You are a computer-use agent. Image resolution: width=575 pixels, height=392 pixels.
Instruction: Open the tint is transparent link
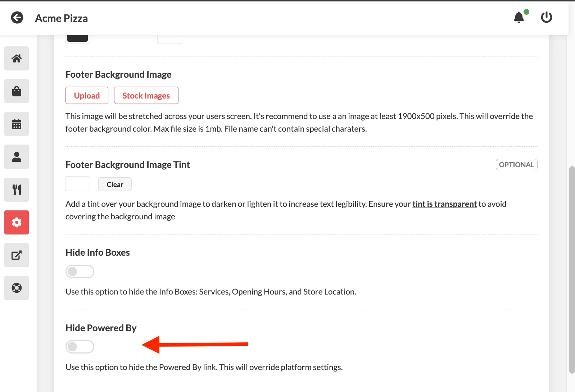pos(444,204)
